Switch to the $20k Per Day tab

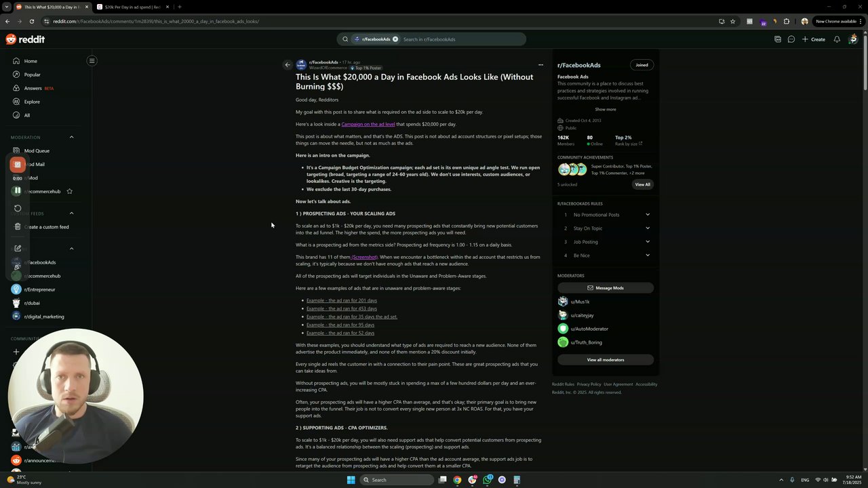click(x=132, y=7)
